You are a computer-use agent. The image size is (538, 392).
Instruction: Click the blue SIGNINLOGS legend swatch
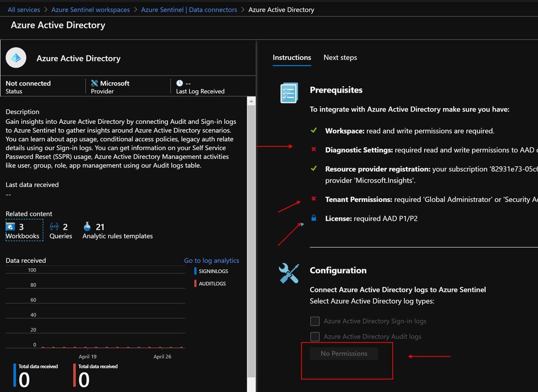coord(195,271)
